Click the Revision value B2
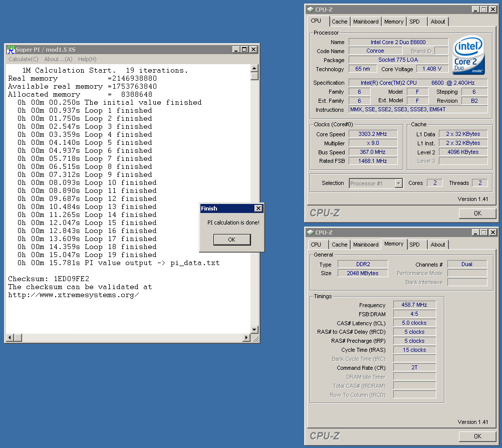 pyautogui.click(x=474, y=101)
